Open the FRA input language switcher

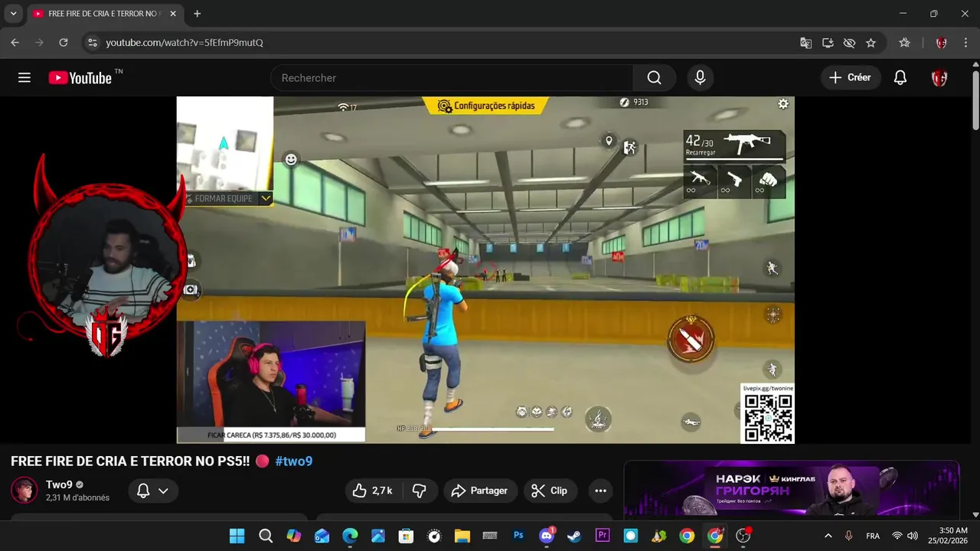(873, 536)
